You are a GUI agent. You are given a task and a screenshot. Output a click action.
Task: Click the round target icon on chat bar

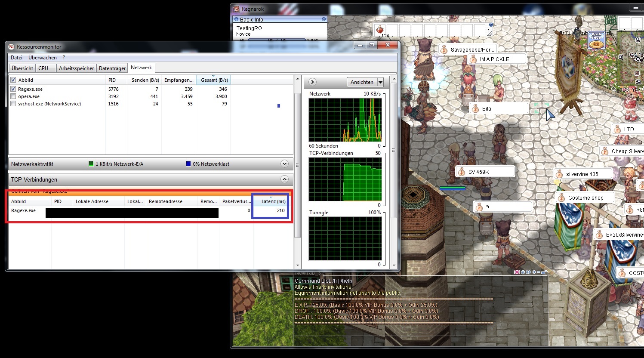[x=523, y=272]
